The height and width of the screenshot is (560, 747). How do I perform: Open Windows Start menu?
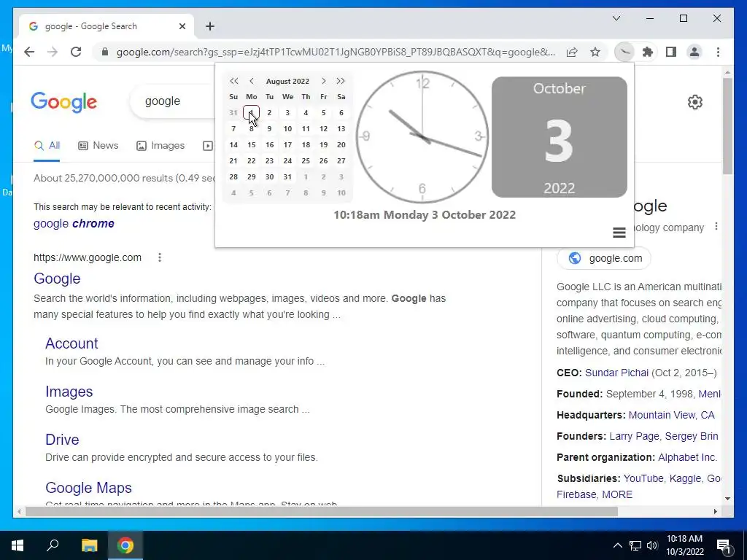pos(18,545)
